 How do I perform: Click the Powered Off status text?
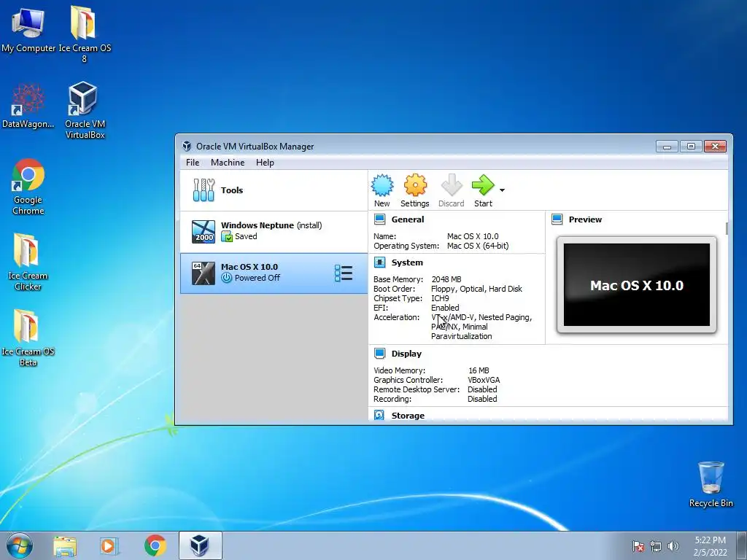coord(258,278)
